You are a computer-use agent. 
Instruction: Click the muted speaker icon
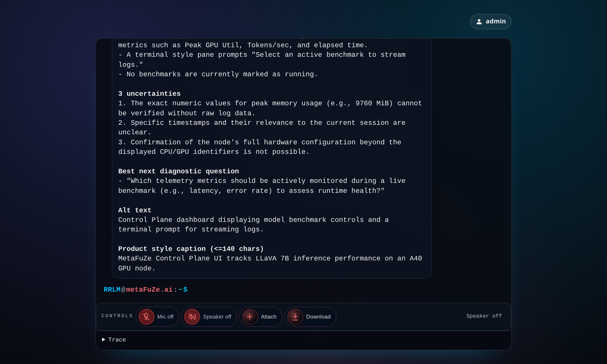pyautogui.click(x=192, y=317)
